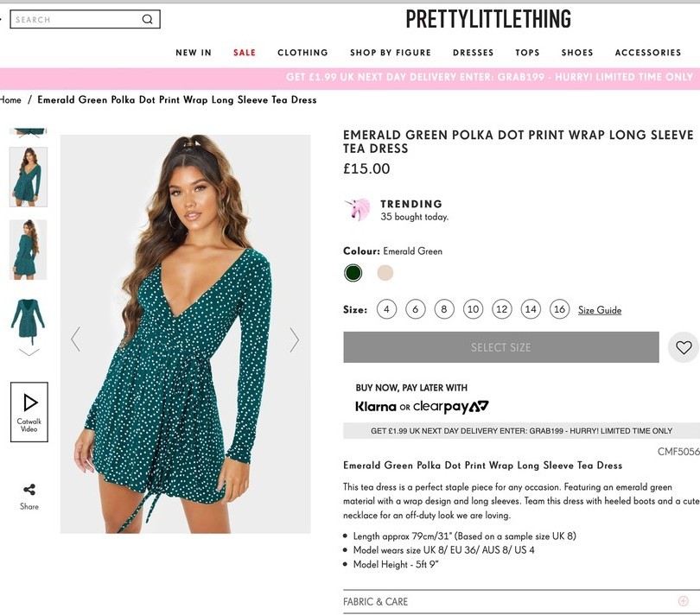
Task: Show previous product image arrow
Action: click(x=76, y=339)
